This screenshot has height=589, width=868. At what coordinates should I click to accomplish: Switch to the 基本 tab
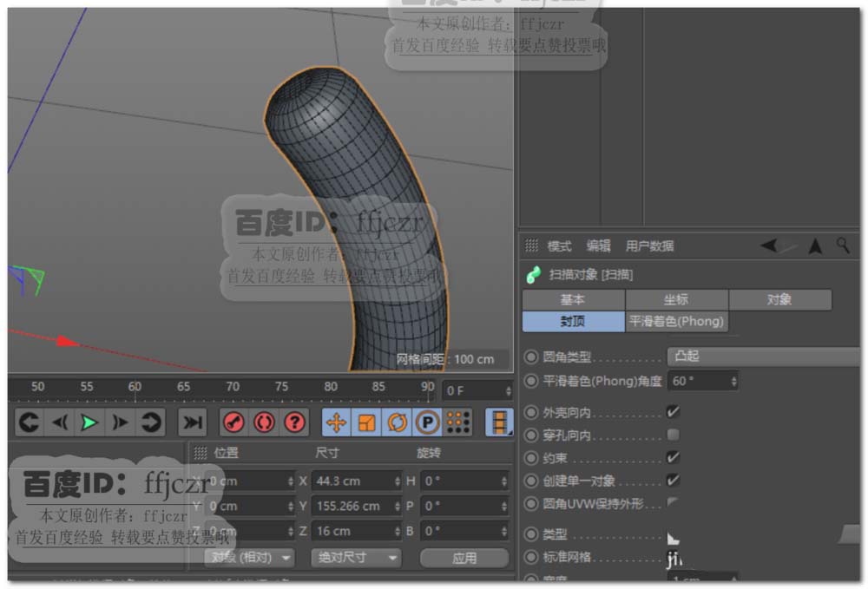click(573, 300)
